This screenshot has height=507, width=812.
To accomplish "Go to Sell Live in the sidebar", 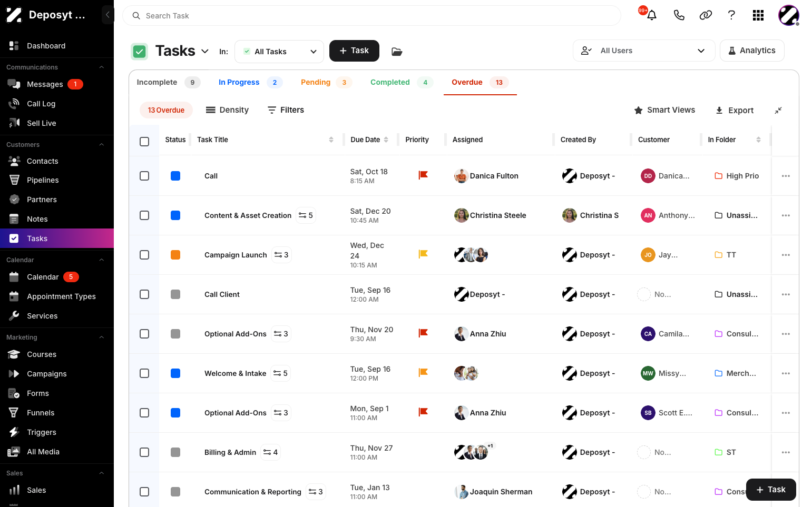I will coord(42,123).
